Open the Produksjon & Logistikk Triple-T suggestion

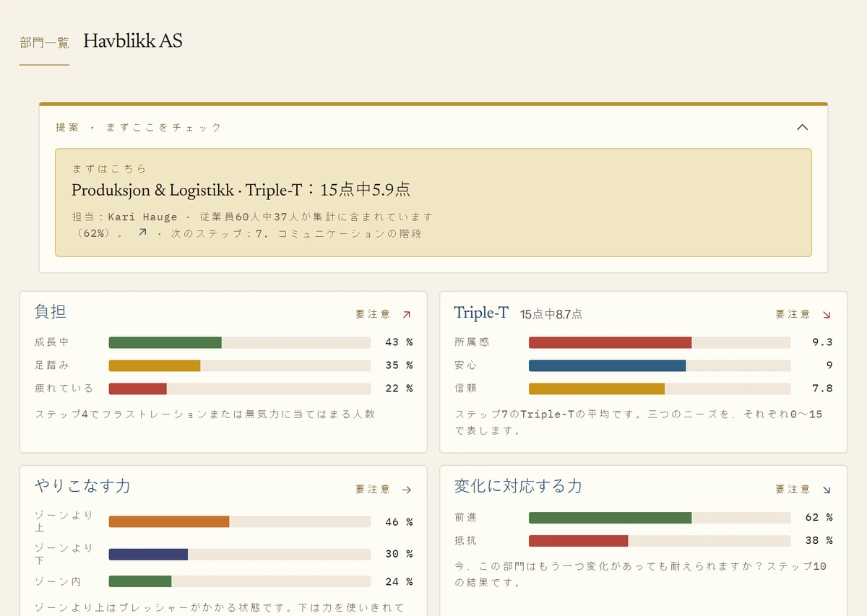(433, 202)
